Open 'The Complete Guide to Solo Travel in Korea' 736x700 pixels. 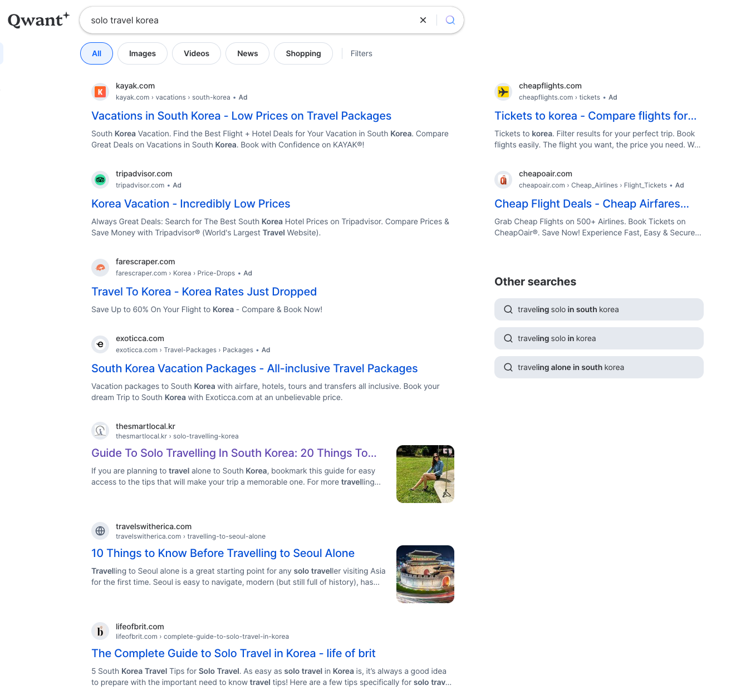(233, 653)
